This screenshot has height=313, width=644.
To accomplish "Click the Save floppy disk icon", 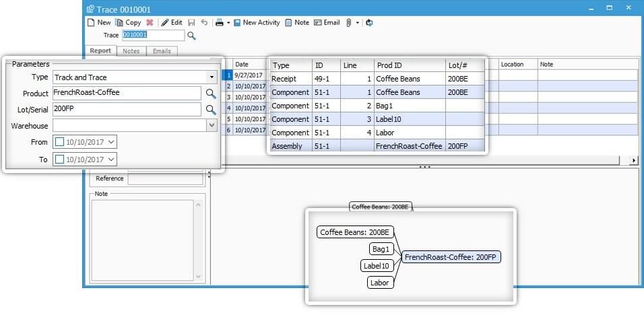I will 191,23.
